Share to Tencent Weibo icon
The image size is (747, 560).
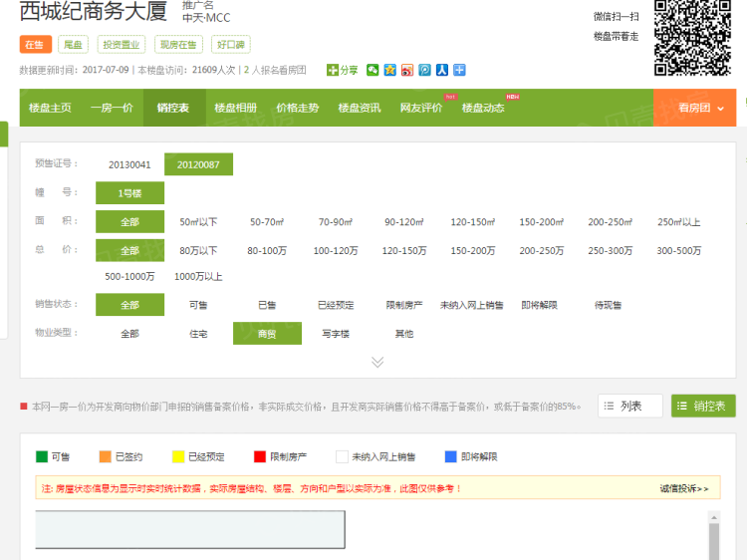tap(424, 70)
